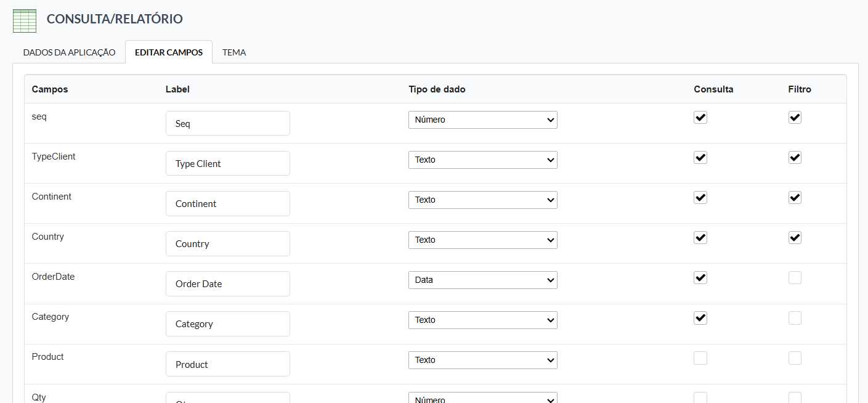Uncheck the Consulta checkbox for seq
Viewport: 868px width, 403px height.
[x=700, y=118]
